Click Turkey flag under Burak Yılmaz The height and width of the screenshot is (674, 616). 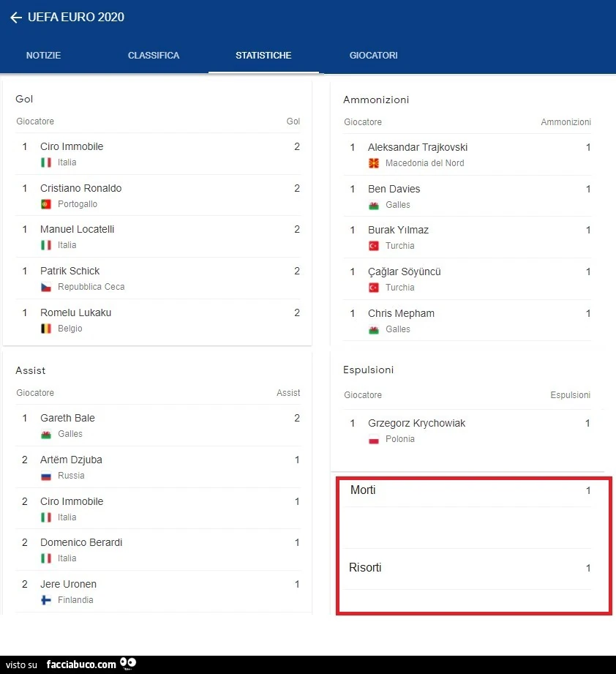(x=374, y=246)
